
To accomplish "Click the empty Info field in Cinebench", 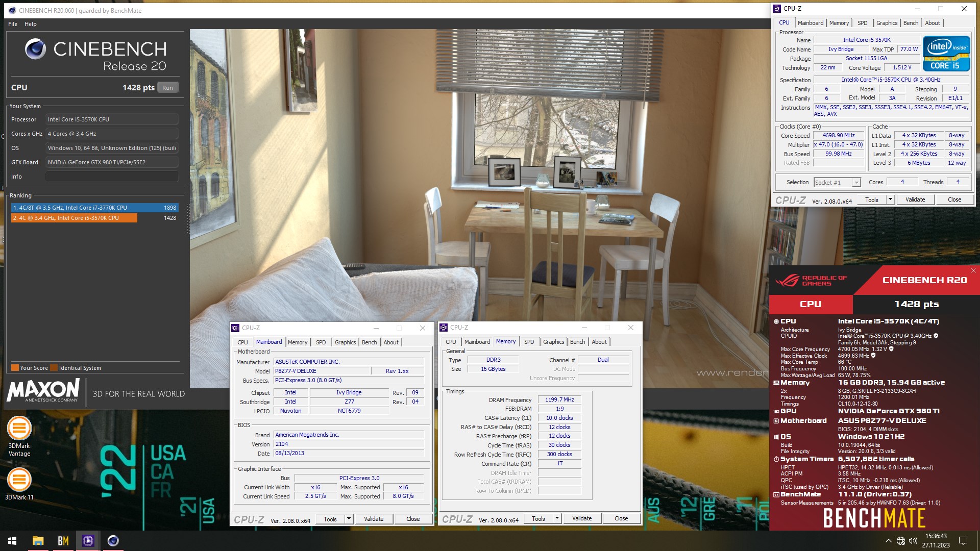I will (112, 177).
